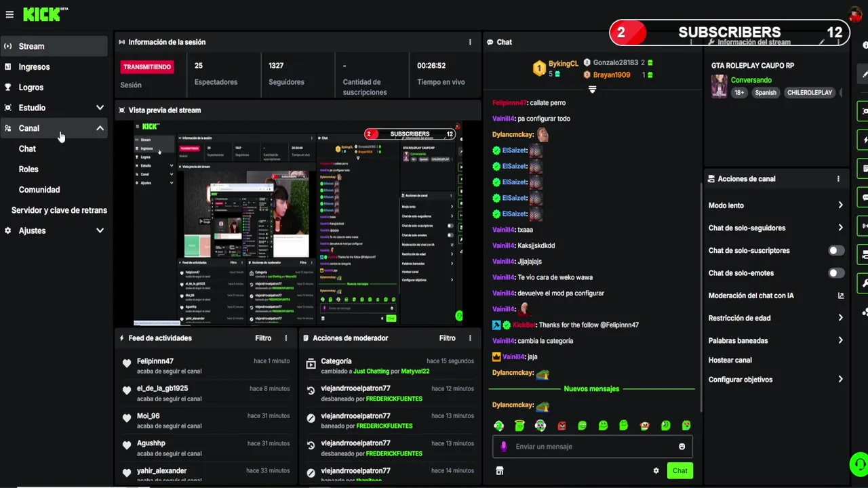This screenshot has width=868, height=488.
Task: Select Comunidad under Canal
Action: coord(39,190)
